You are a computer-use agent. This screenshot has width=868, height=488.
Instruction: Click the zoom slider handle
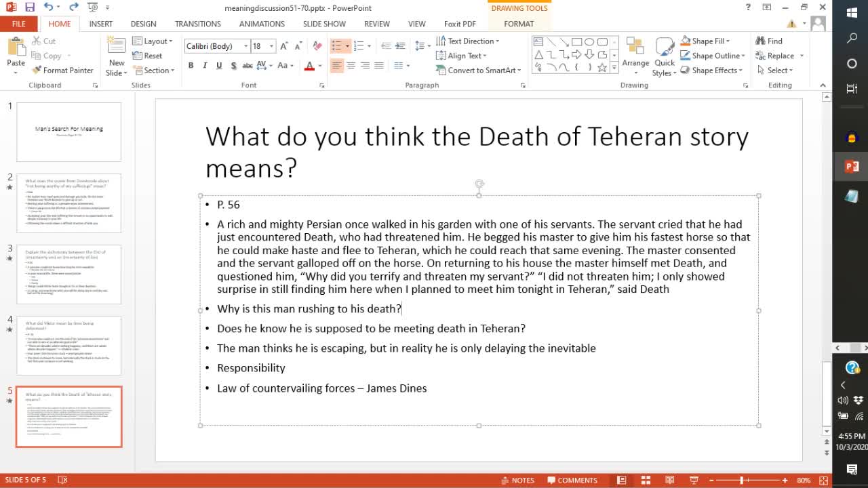pyautogui.click(x=741, y=480)
